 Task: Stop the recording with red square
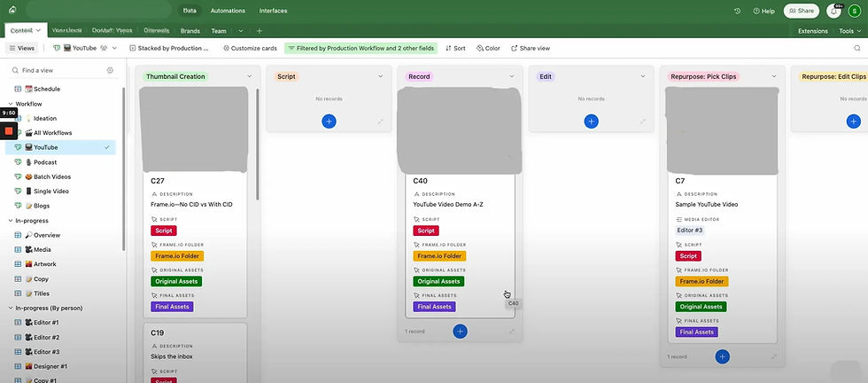(x=9, y=130)
